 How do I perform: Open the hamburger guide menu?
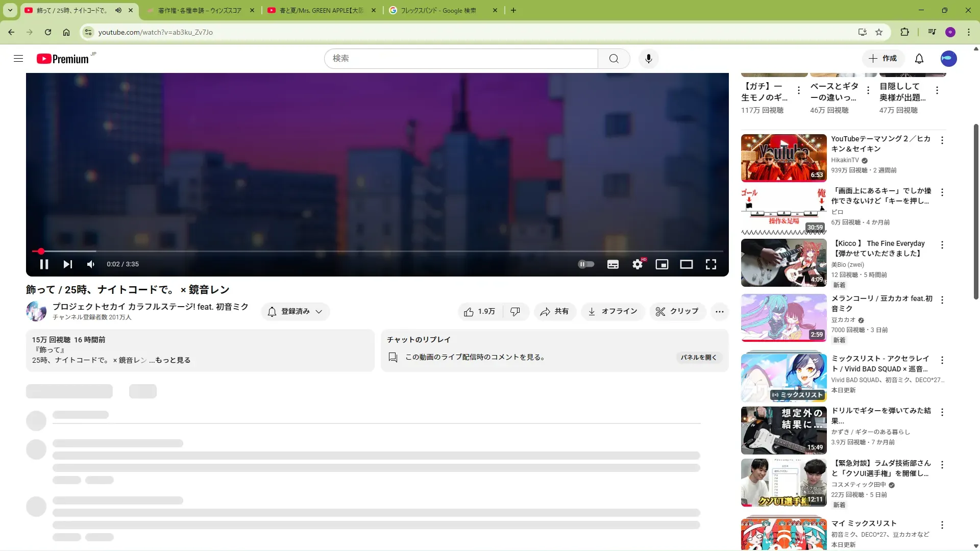[18, 59]
